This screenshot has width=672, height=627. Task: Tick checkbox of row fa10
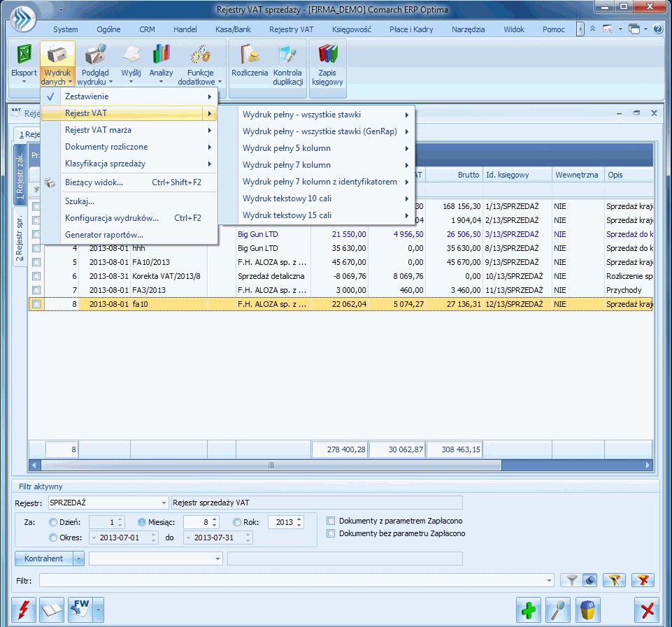pyautogui.click(x=36, y=304)
